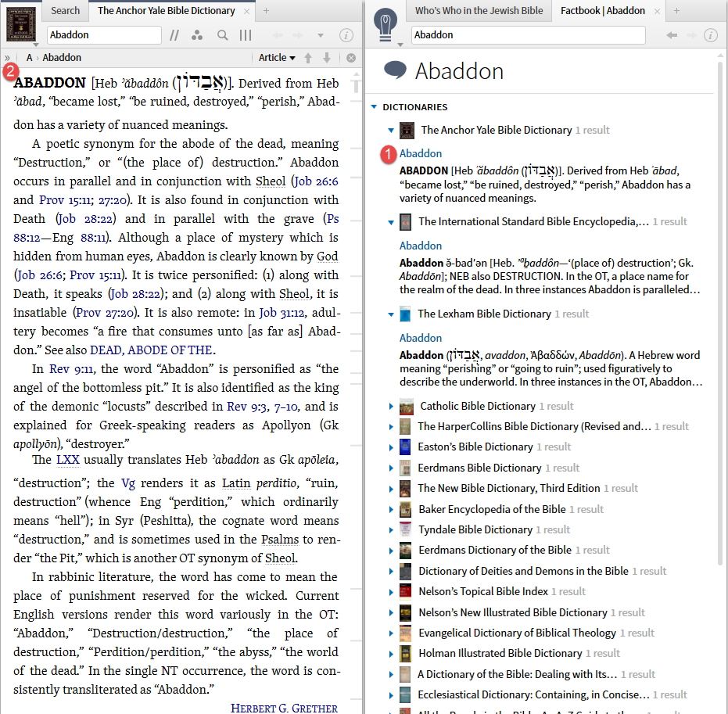Open the dictionary panel information icon
The width and height of the screenshot is (728, 714).
point(346,35)
